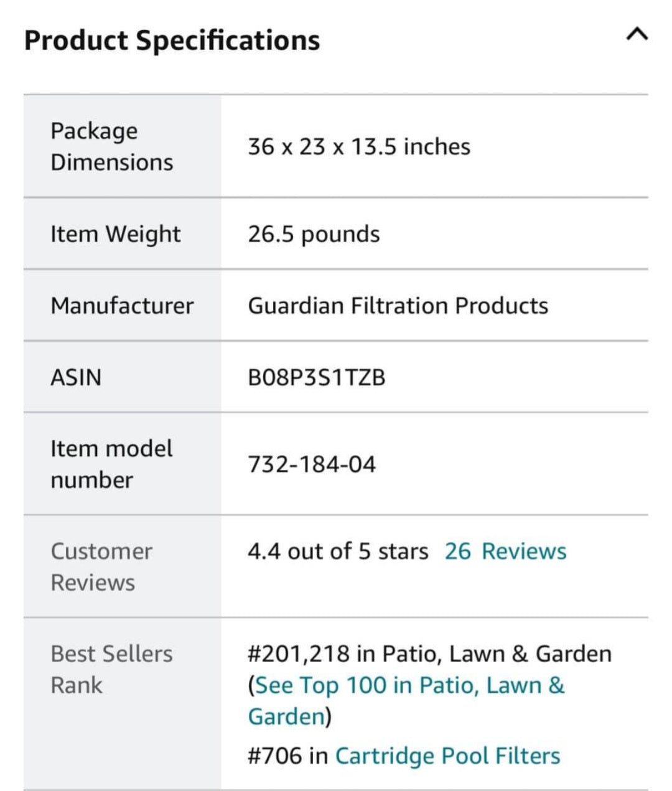Click the Customer Reviews label
Screen dimensions: 672x791
pyautogui.click(x=101, y=567)
